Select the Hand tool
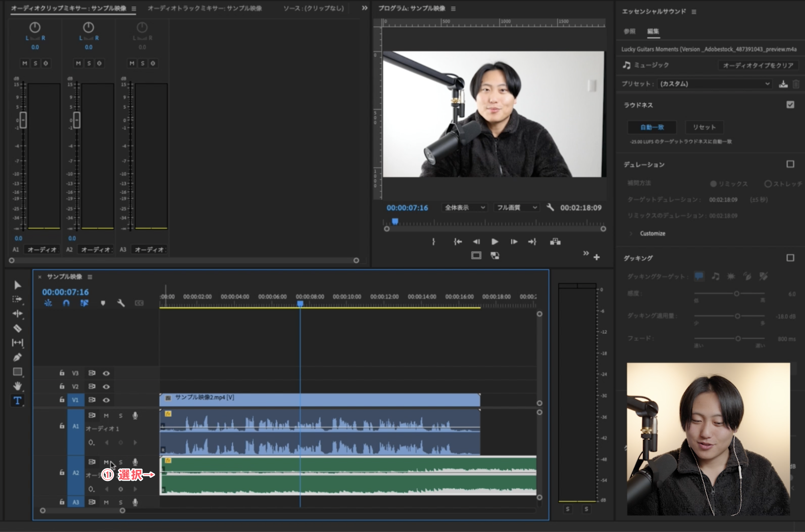The height and width of the screenshot is (532, 805). click(17, 386)
